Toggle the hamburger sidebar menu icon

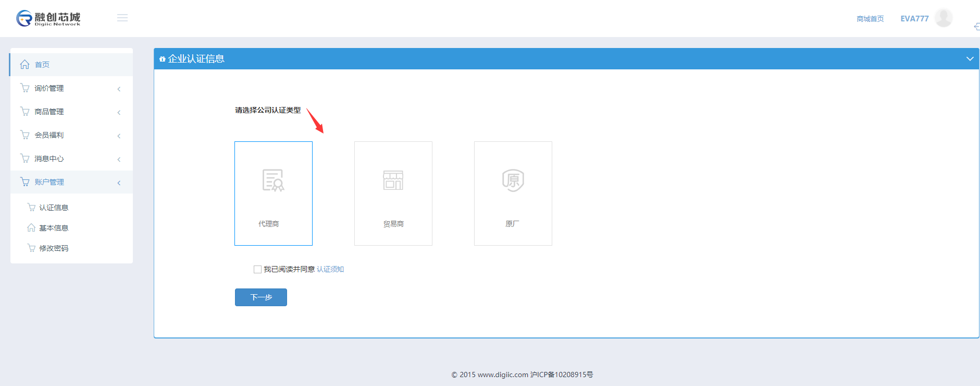[122, 18]
